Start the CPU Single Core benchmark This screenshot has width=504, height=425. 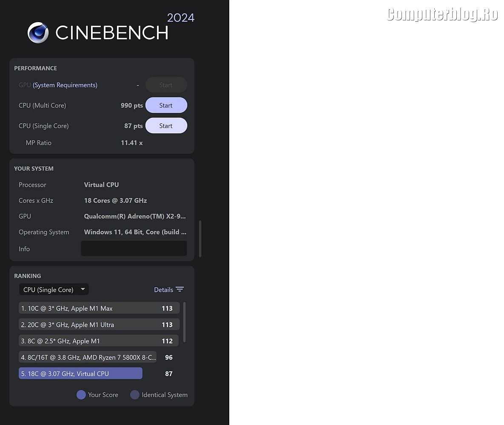[x=166, y=126]
